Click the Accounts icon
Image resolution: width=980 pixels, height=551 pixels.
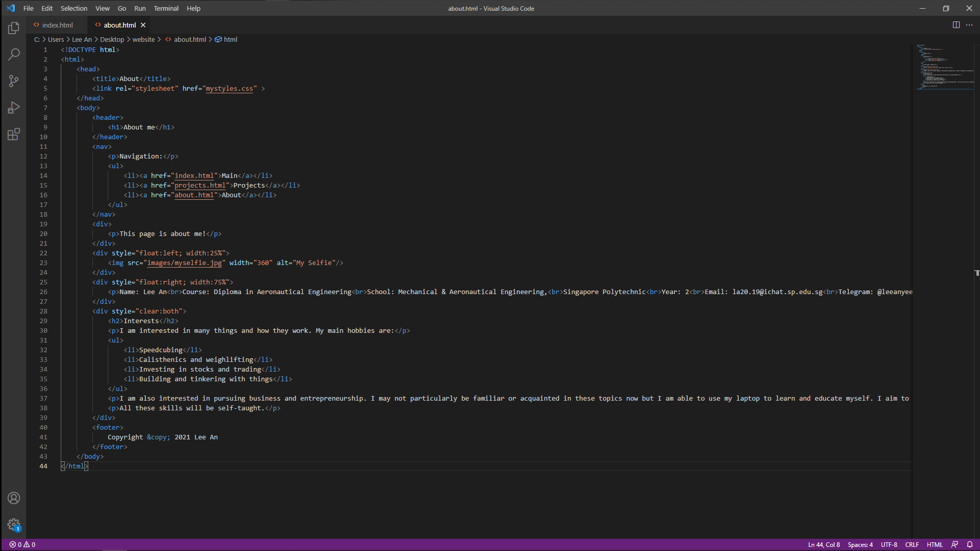click(x=14, y=498)
